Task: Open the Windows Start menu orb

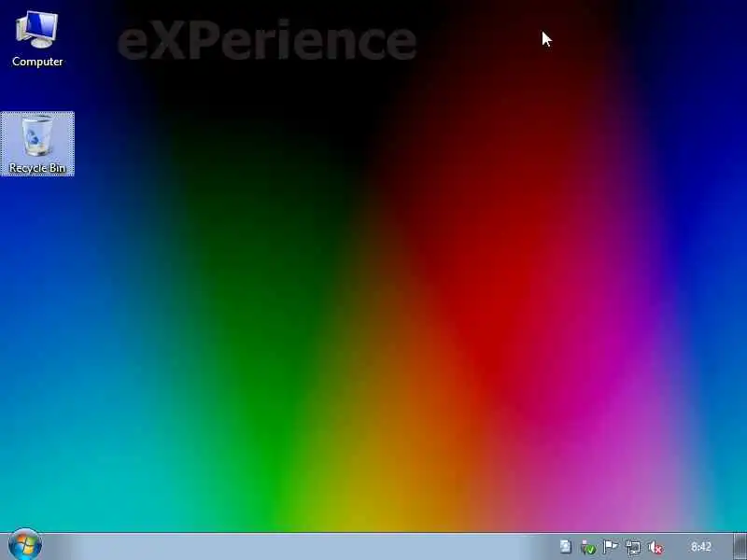Action: [x=25, y=546]
